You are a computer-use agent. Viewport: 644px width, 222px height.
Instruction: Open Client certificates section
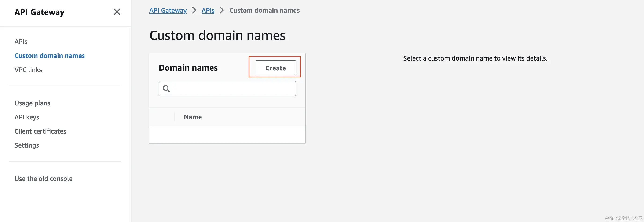point(40,131)
